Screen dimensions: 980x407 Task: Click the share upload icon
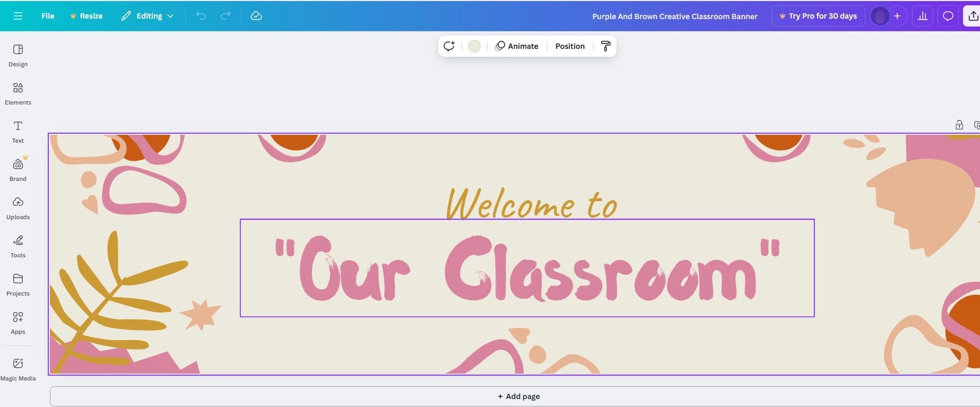tap(973, 16)
